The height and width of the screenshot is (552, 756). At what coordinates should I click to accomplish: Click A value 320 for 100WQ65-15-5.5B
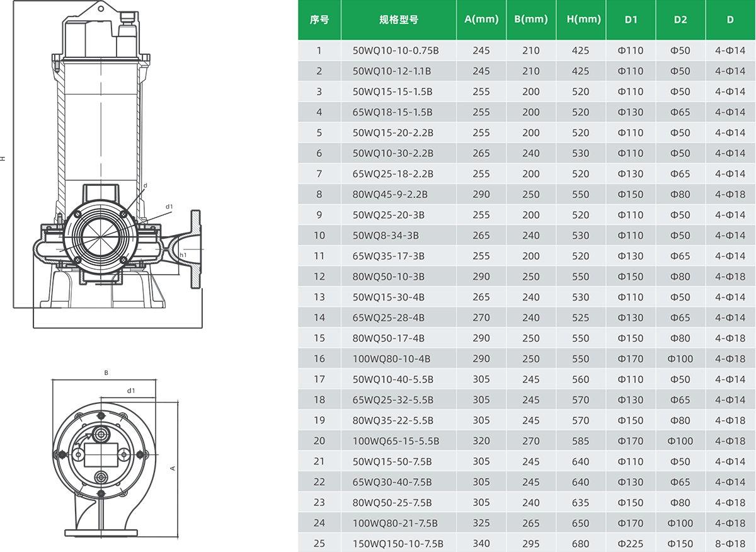point(481,441)
